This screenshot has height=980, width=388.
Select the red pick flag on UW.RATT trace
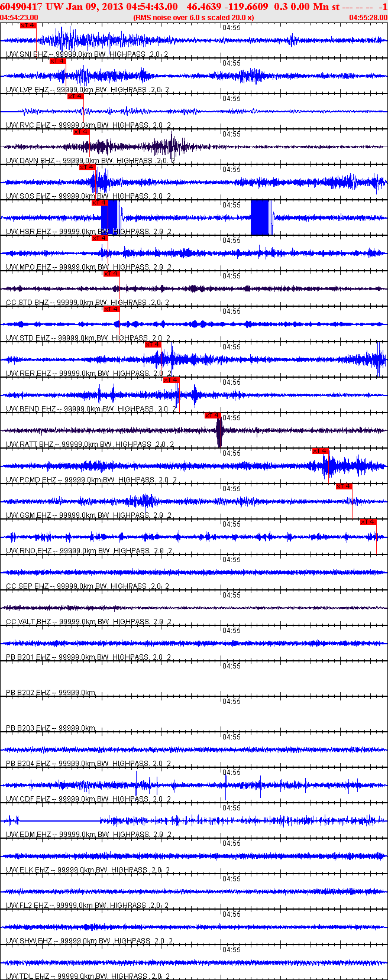[212, 416]
